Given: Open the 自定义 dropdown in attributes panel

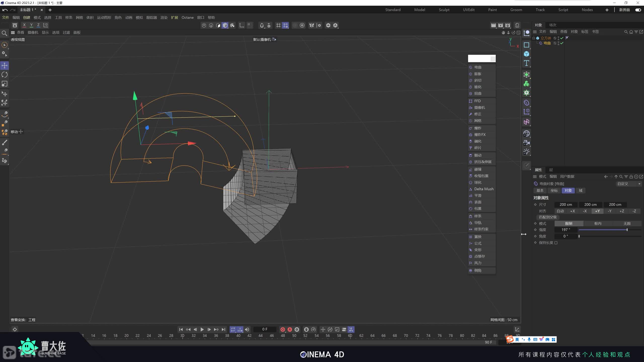Looking at the screenshot, I should (629, 184).
